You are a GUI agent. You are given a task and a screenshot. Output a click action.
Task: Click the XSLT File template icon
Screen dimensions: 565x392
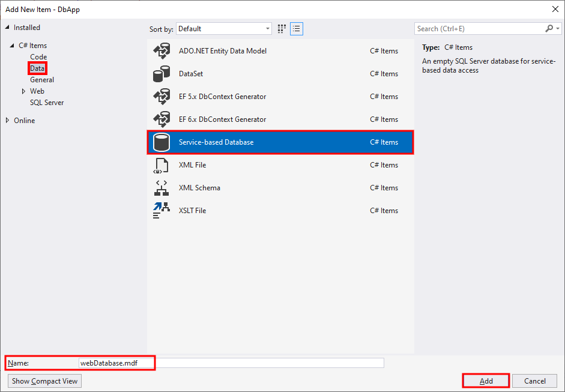click(x=162, y=211)
